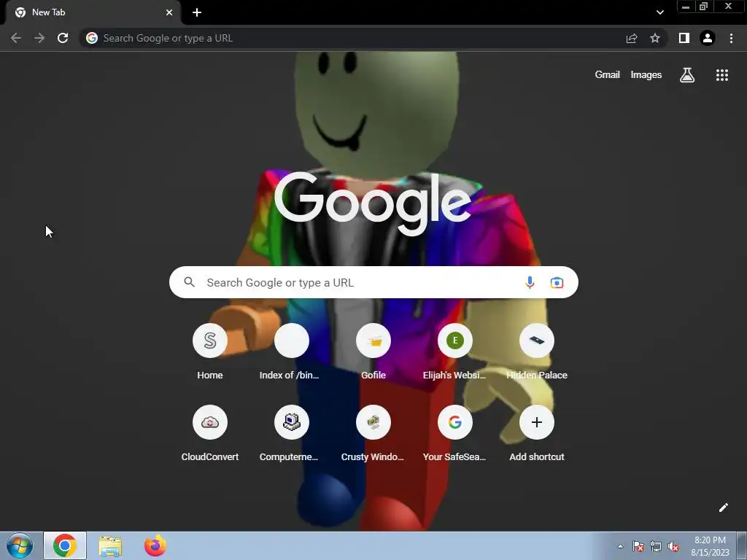747x560 pixels.
Task: Click the back navigation arrow
Action: (16, 38)
